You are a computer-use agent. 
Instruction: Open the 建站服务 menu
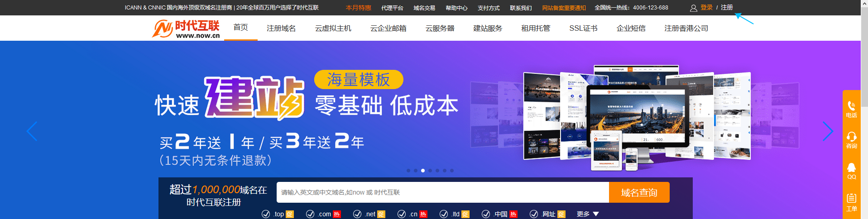click(x=488, y=28)
